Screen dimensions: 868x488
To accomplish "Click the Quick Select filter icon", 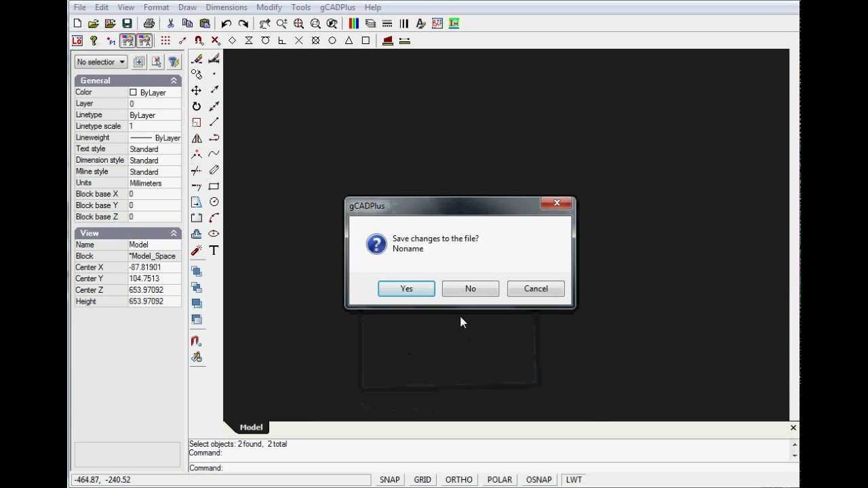I will pyautogui.click(x=174, y=62).
